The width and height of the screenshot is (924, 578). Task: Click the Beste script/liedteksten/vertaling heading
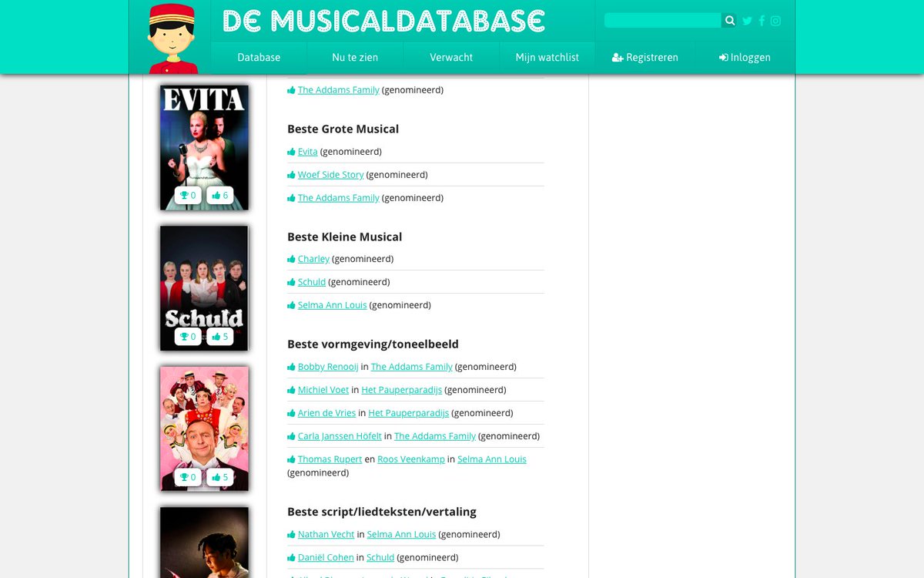pos(382,512)
